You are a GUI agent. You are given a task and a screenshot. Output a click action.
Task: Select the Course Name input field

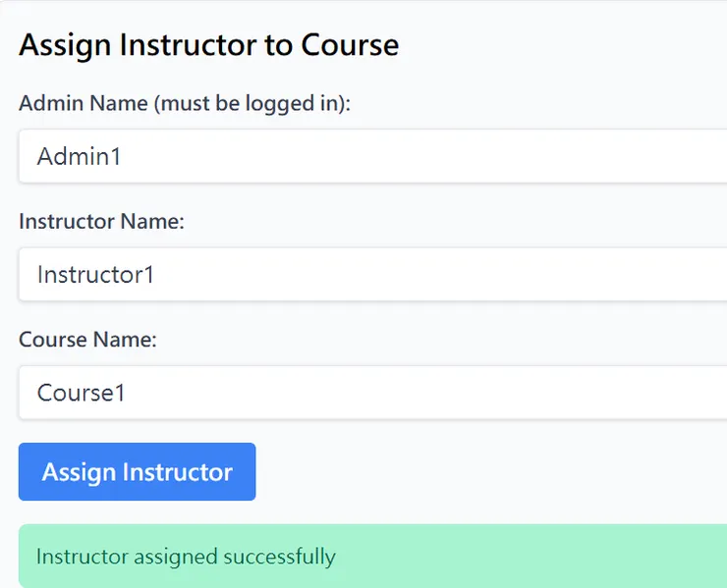373,393
